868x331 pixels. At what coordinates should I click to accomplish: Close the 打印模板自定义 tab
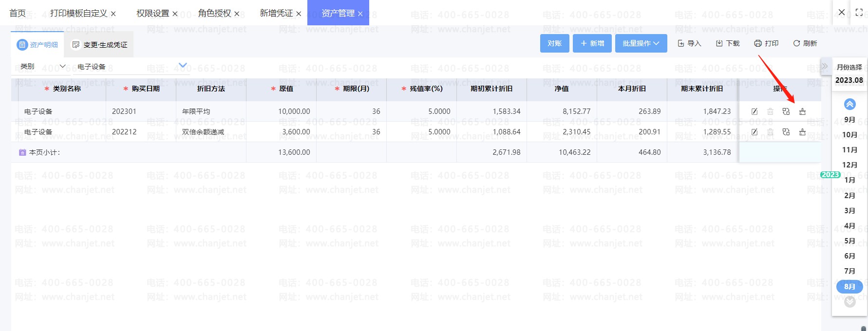(x=113, y=14)
